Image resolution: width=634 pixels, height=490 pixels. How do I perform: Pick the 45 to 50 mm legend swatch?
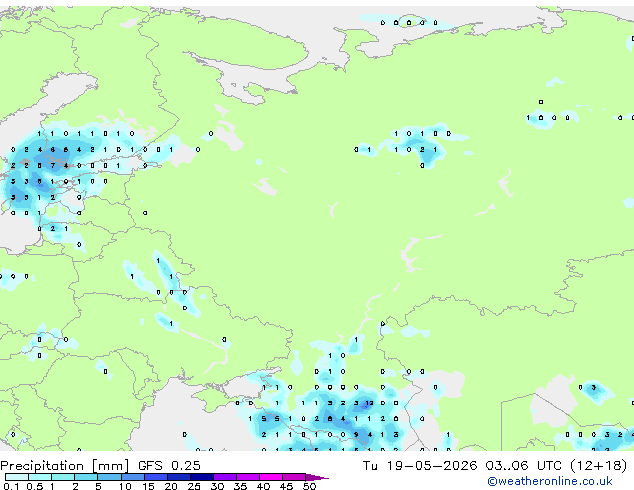point(294,477)
